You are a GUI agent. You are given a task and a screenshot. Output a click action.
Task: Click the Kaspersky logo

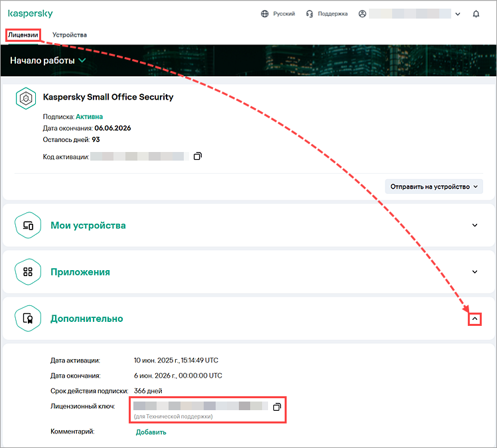31,14
